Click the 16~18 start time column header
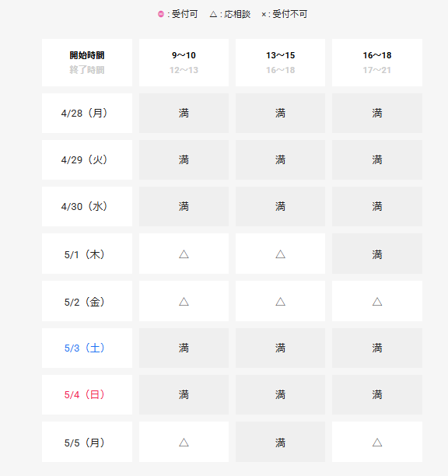The height and width of the screenshot is (476, 448). pyautogui.click(x=377, y=62)
